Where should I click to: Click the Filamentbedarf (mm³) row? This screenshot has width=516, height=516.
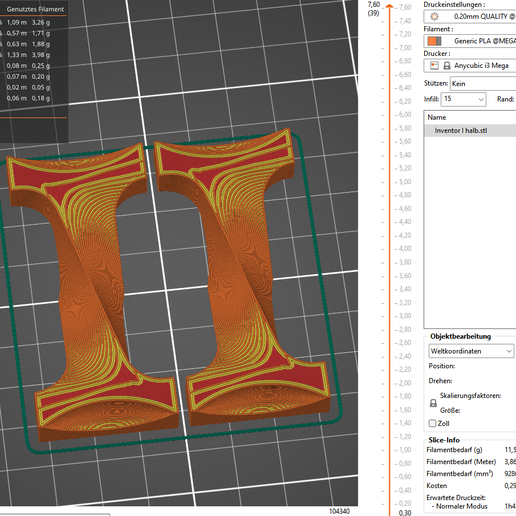[x=471, y=474]
